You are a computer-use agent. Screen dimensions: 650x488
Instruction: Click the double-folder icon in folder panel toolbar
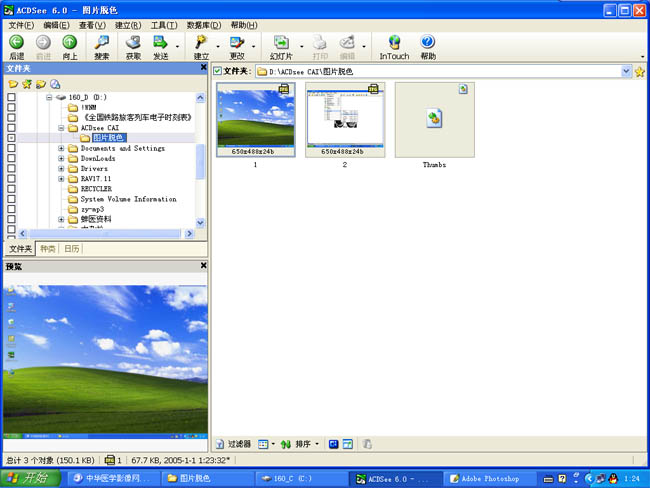41,84
